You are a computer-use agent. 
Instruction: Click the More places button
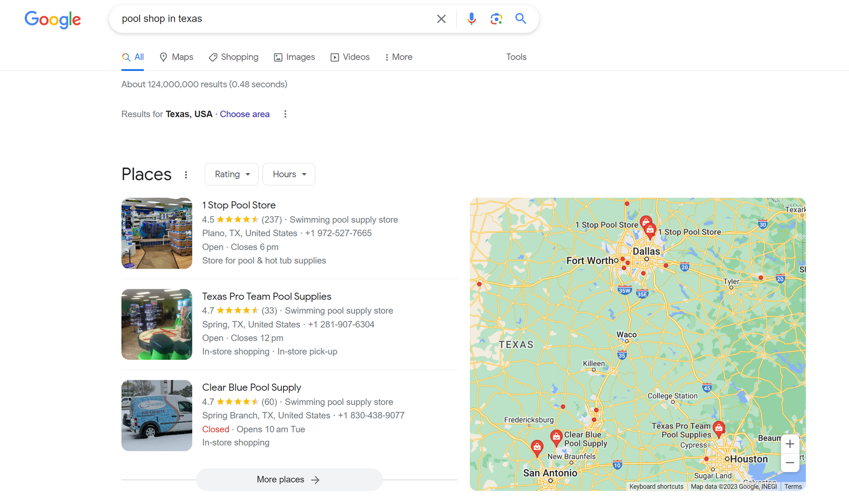289,479
